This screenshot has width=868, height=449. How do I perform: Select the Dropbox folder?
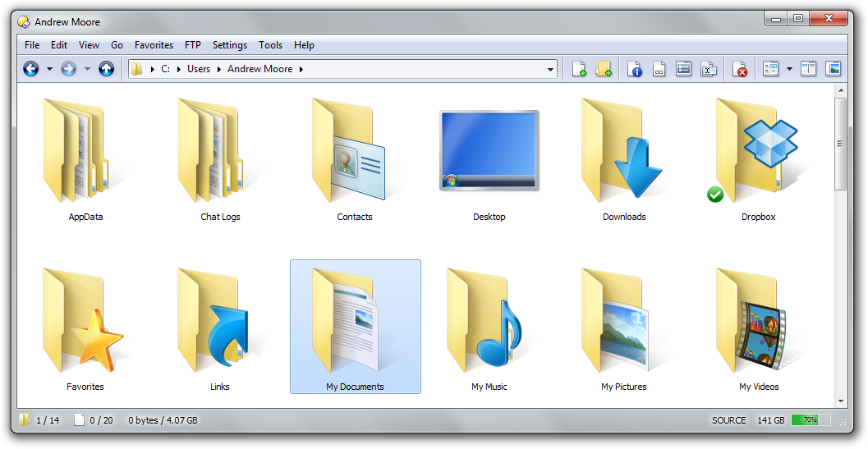[x=758, y=159]
